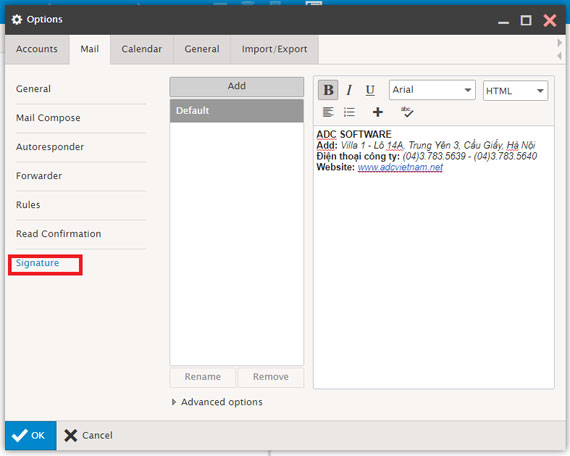Open the www.adcvietnam.net link

click(x=400, y=167)
